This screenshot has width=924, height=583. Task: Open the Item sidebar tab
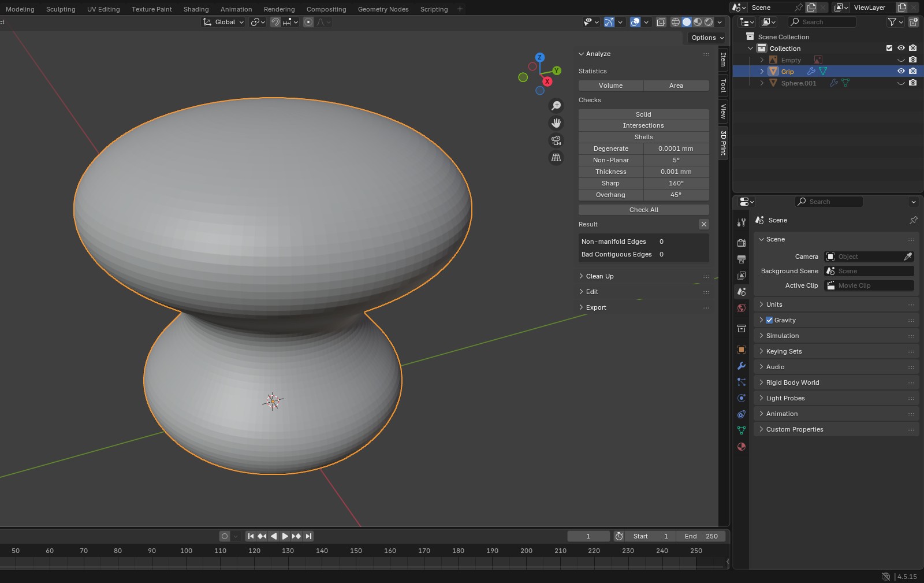pos(723,60)
